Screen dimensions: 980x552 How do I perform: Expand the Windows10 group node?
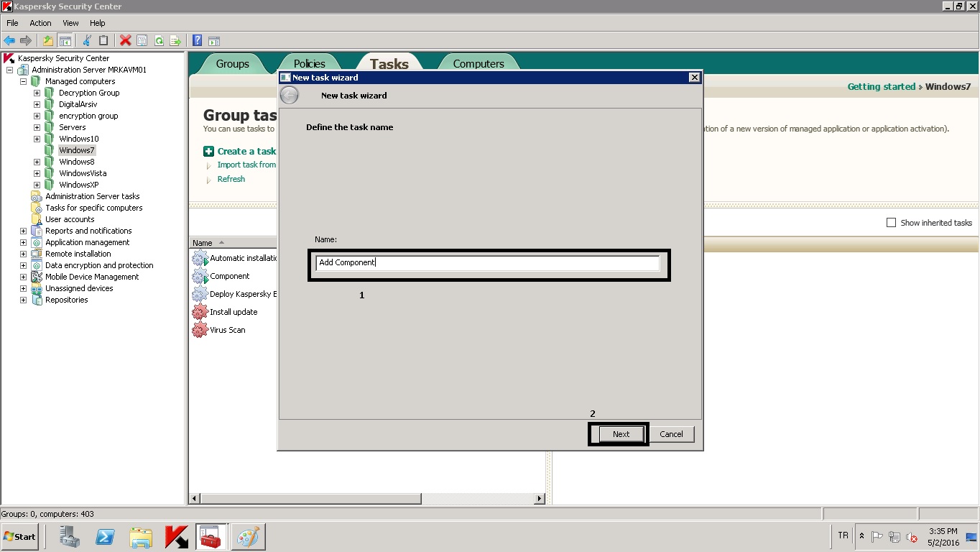click(x=37, y=139)
